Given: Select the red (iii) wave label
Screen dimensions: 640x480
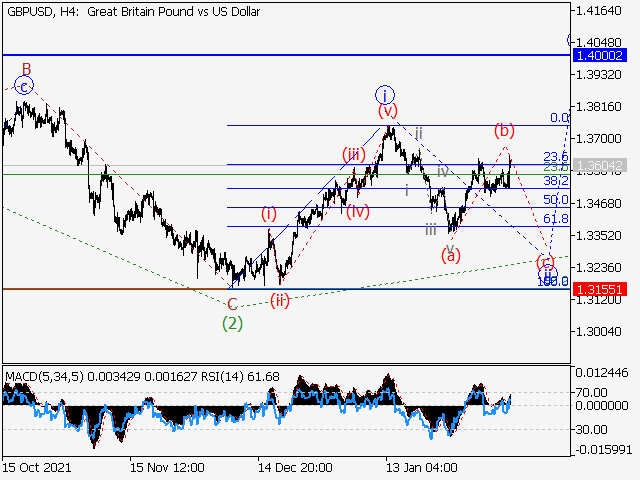Looking at the screenshot, I should pyautogui.click(x=353, y=155).
